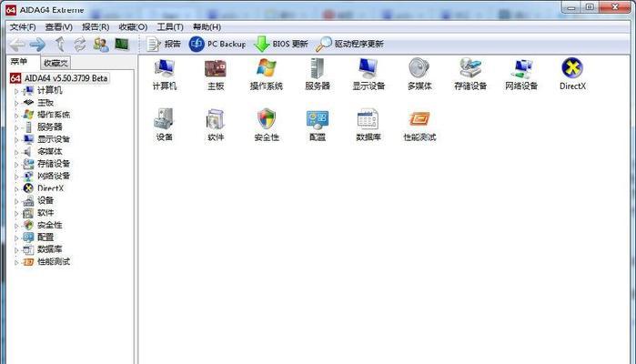Click the AIDA64 title bar app icon
636x364 pixels.
tap(11, 10)
